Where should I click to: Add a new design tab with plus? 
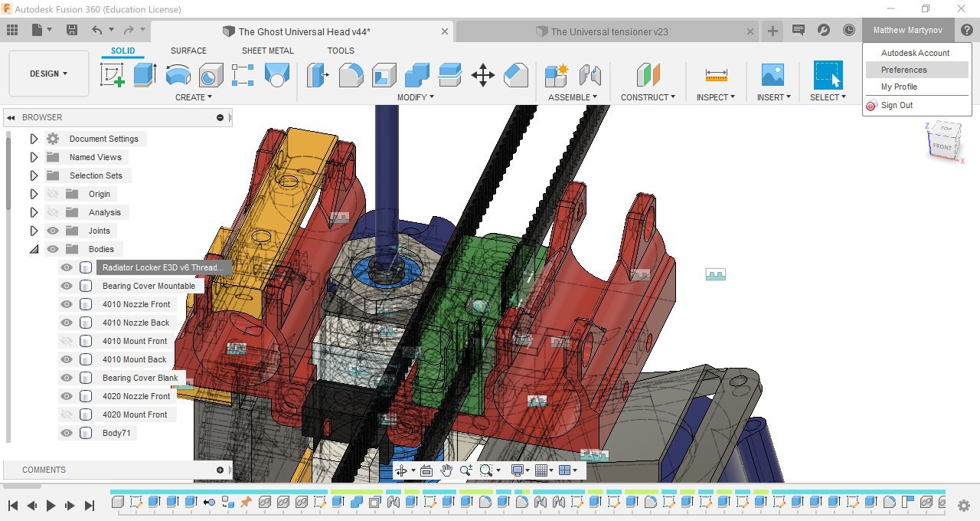click(x=773, y=31)
